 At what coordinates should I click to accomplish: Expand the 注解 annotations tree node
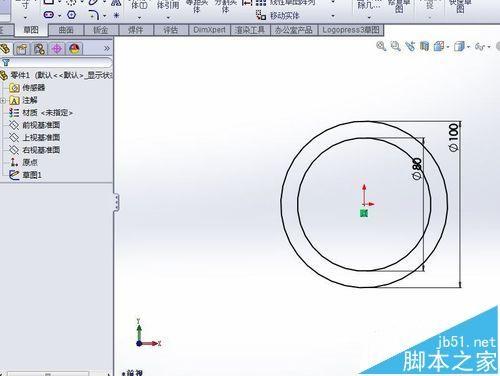pos(3,100)
